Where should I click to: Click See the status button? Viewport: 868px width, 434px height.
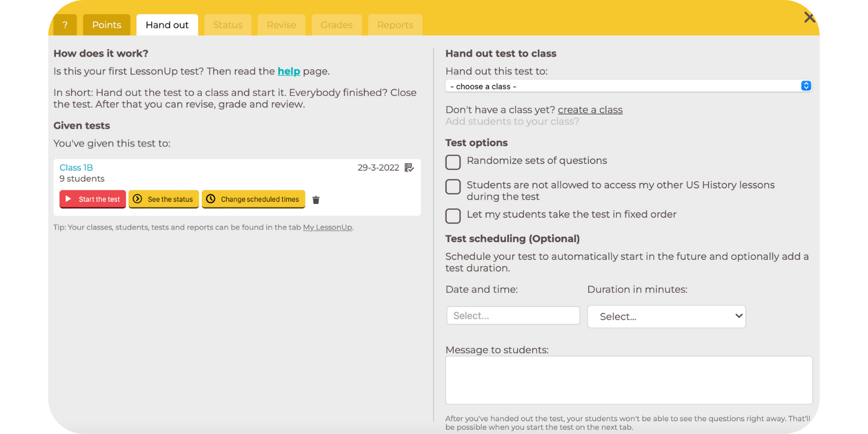[164, 199]
